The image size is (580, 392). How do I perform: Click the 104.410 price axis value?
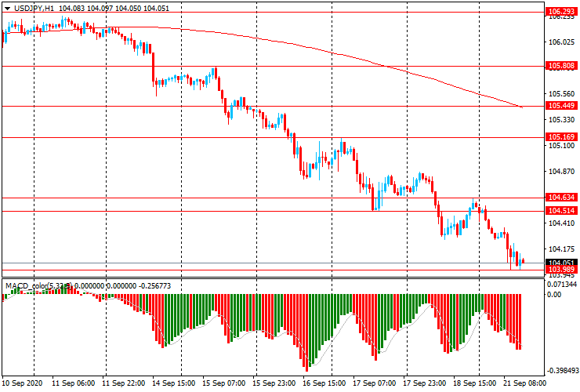point(561,223)
